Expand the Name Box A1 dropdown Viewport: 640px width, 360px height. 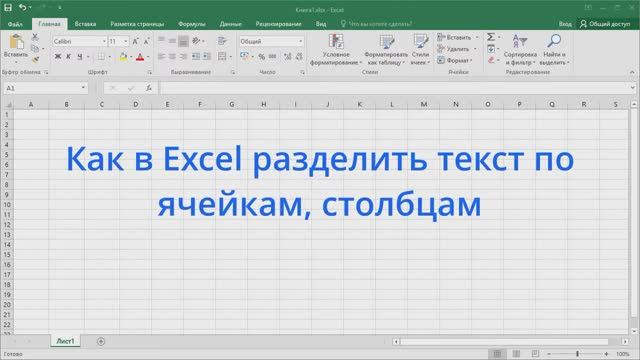[x=83, y=88]
